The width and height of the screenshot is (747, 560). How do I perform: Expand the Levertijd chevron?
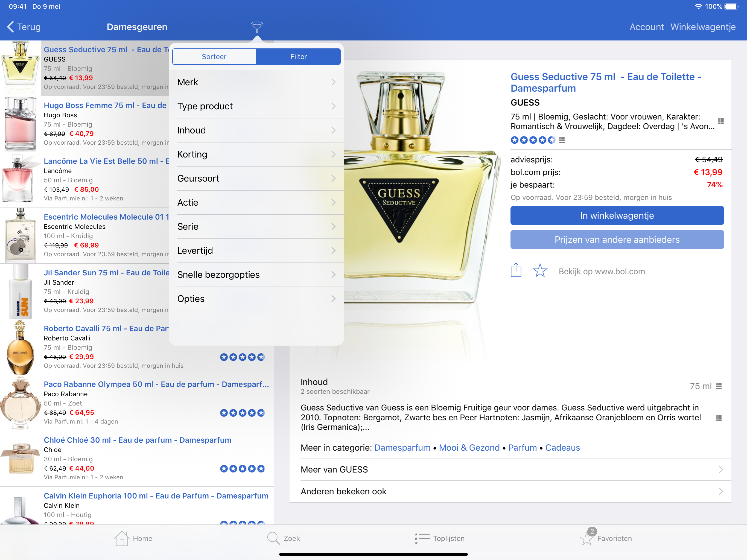tap(333, 251)
